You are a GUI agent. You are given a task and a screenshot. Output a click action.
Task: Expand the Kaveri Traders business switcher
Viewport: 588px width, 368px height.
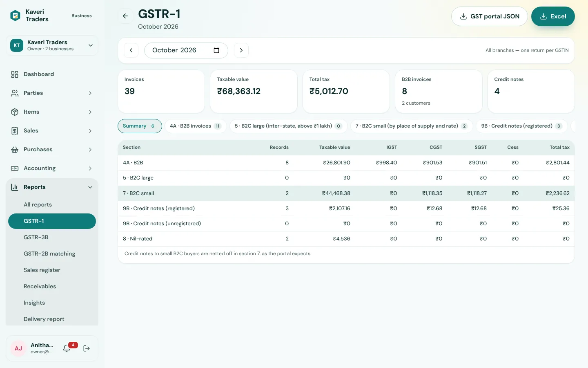[91, 45]
